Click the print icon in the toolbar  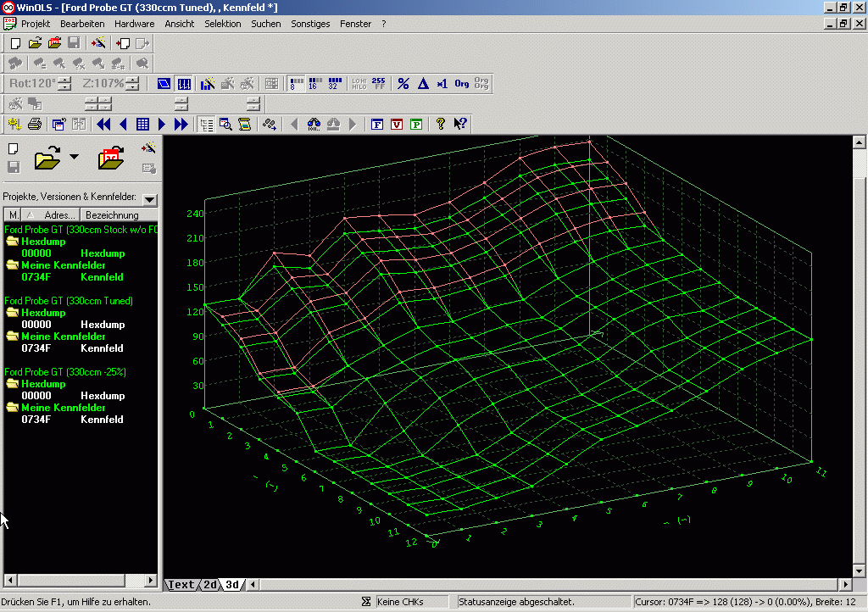click(x=35, y=125)
